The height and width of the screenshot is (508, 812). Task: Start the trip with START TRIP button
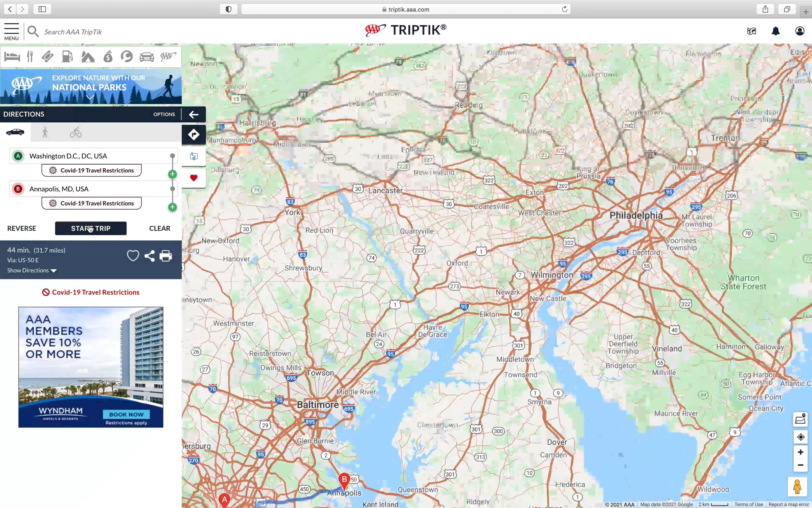click(91, 229)
